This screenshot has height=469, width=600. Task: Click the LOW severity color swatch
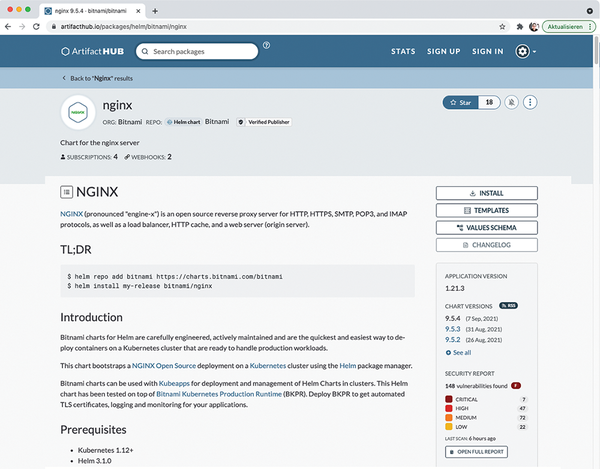(x=449, y=427)
